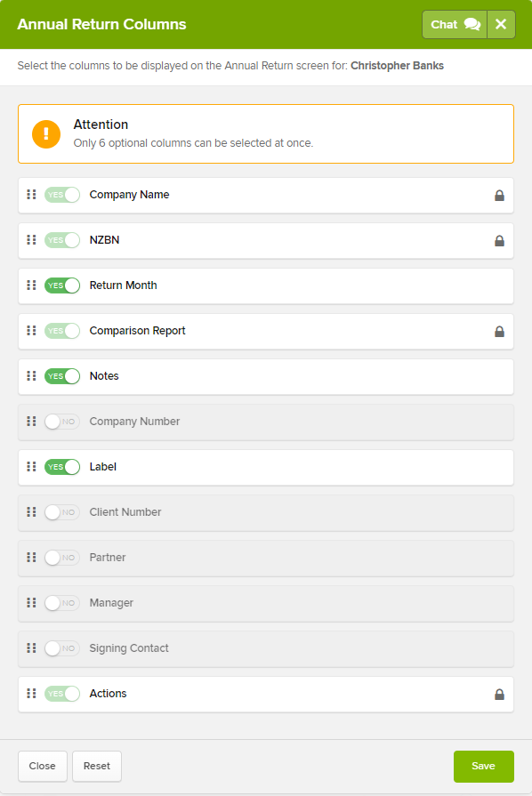Turn off the Notes column toggle
This screenshot has height=796, width=532.
coord(62,376)
